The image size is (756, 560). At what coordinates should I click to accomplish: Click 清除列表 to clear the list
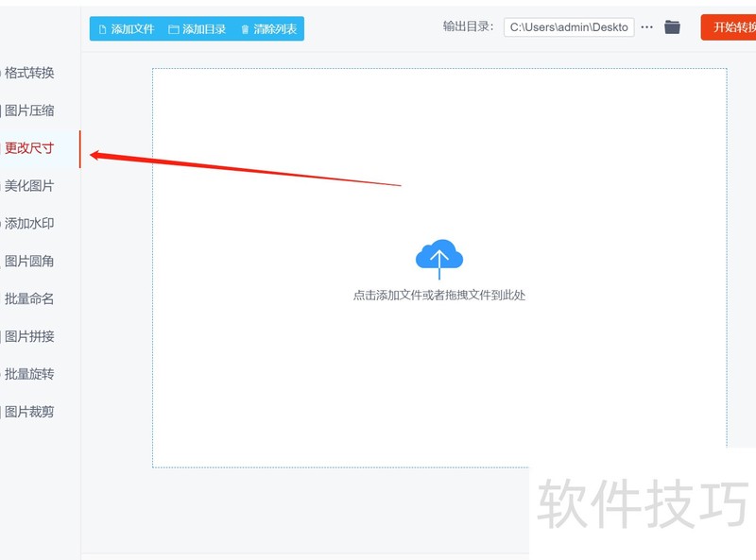267,28
